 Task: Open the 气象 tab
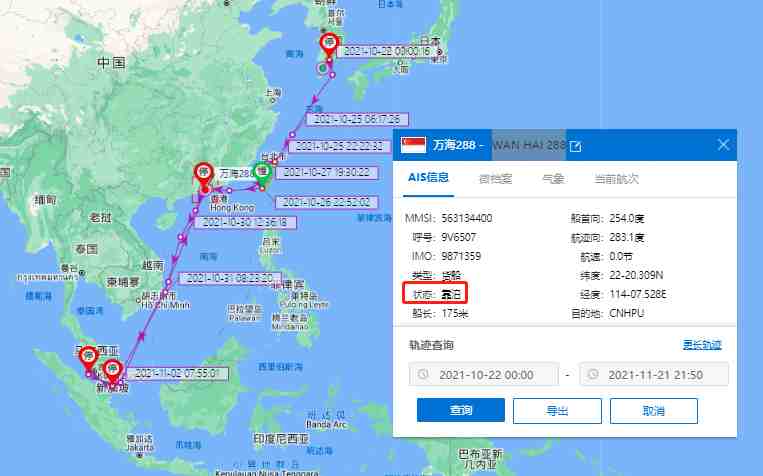(553, 179)
